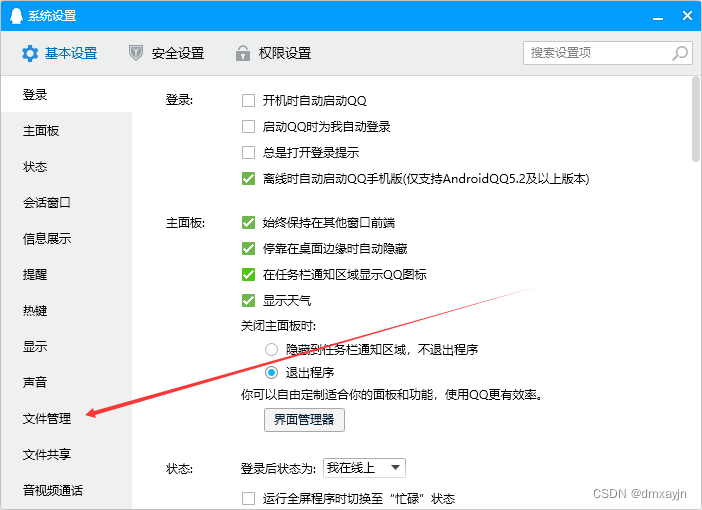
Task: Uncheck 停靠在桌面边缘时自动隐藏
Action: [248, 249]
